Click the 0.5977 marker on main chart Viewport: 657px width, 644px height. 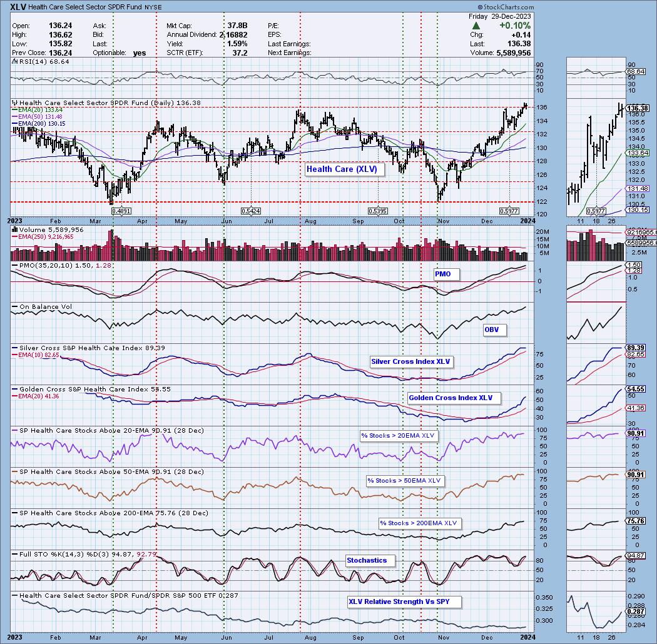(509, 211)
